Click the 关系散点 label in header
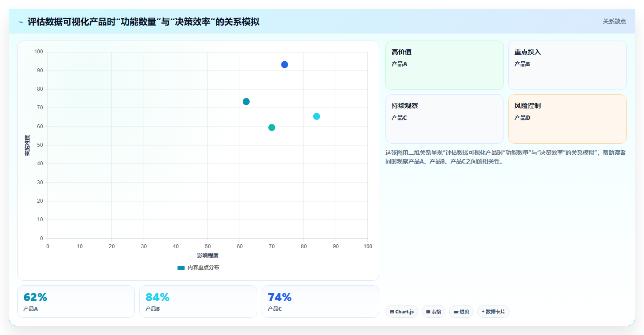The image size is (644, 335). 614,21
